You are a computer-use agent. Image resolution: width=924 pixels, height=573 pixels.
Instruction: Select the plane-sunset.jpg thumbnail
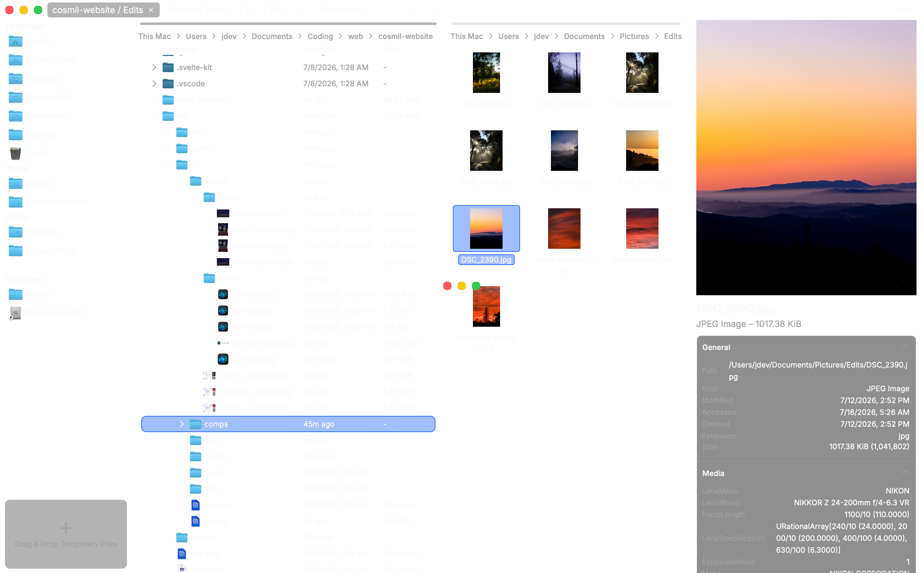point(642,229)
